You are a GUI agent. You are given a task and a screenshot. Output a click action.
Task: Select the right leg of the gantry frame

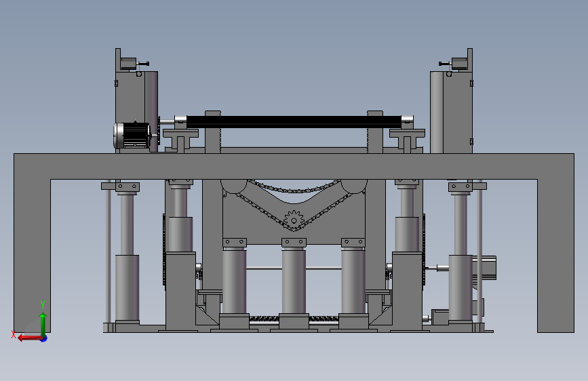555,256
